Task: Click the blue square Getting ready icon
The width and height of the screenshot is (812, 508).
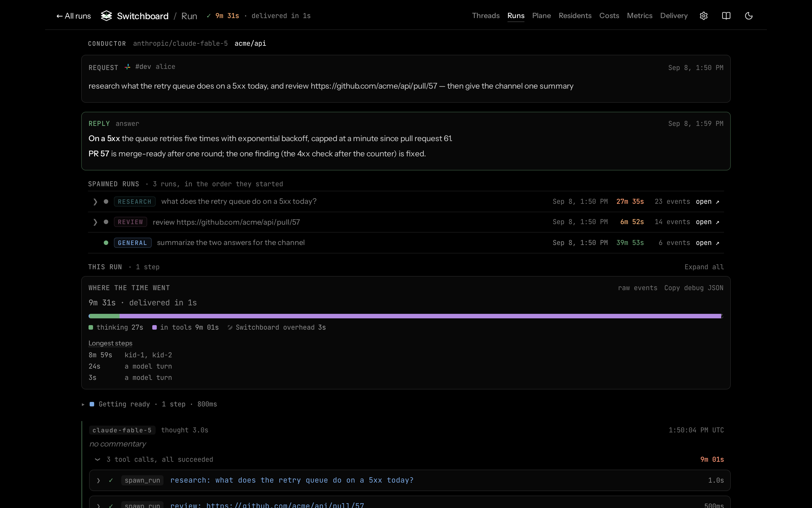Action: tap(92, 404)
